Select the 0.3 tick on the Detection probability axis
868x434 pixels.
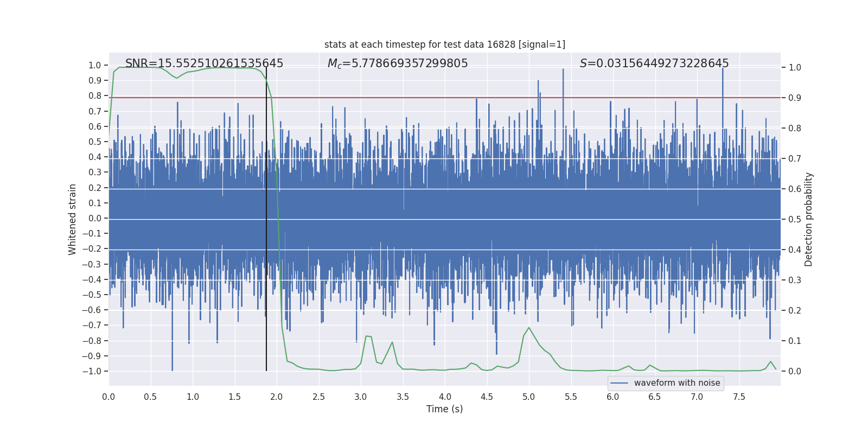tap(795, 280)
